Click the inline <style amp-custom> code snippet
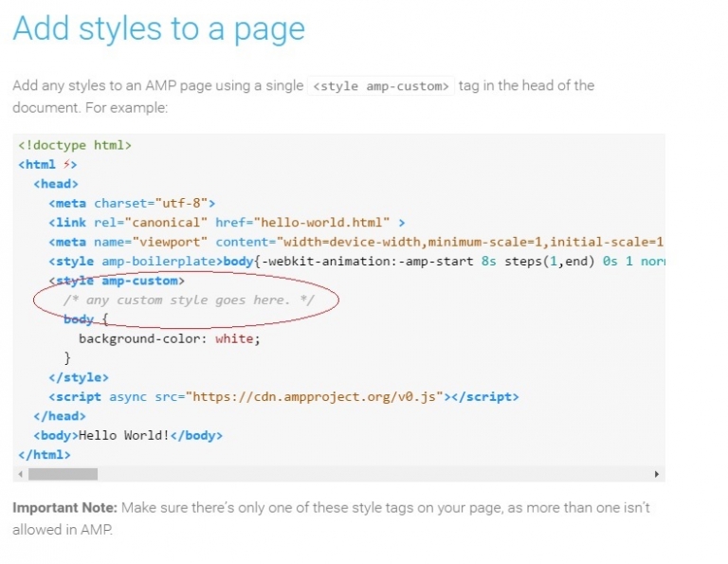728x564 pixels. pos(382,86)
